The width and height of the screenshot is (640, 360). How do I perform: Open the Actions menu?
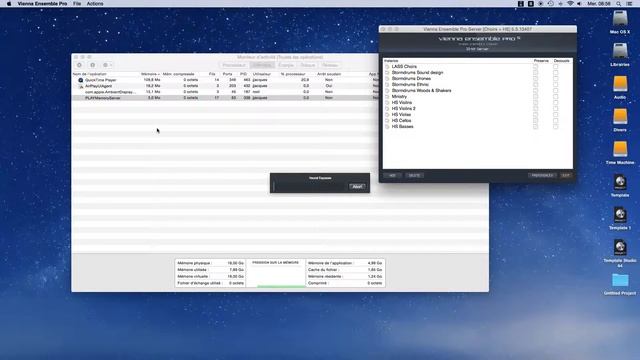coord(95,4)
